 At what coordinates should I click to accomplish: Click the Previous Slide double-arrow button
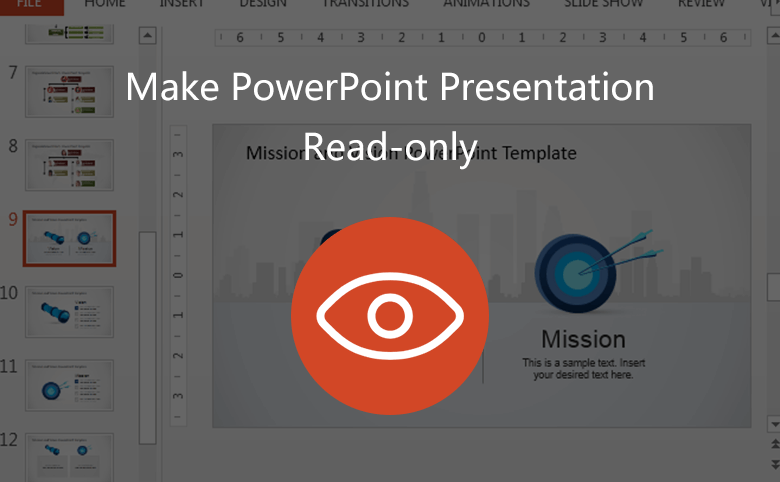pyautogui.click(x=775, y=443)
